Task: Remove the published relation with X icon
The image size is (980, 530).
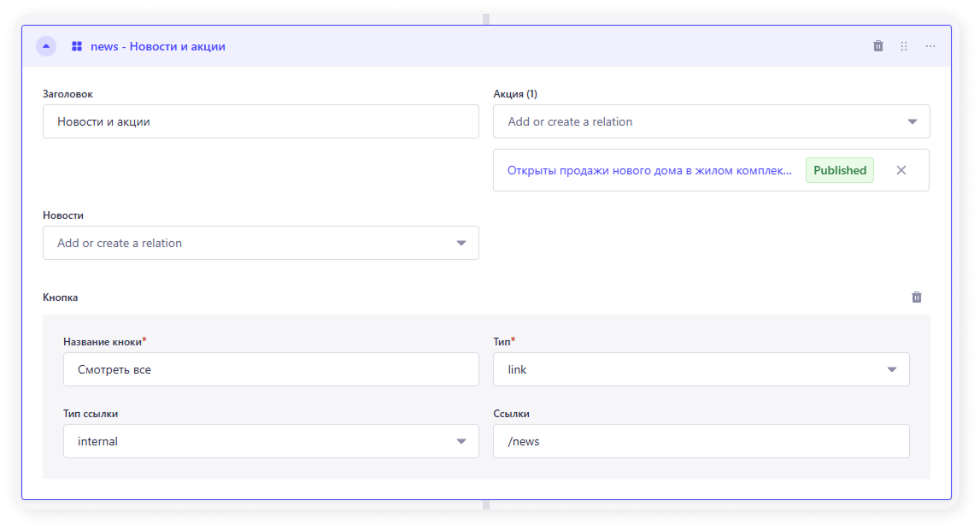Action: pyautogui.click(x=901, y=170)
